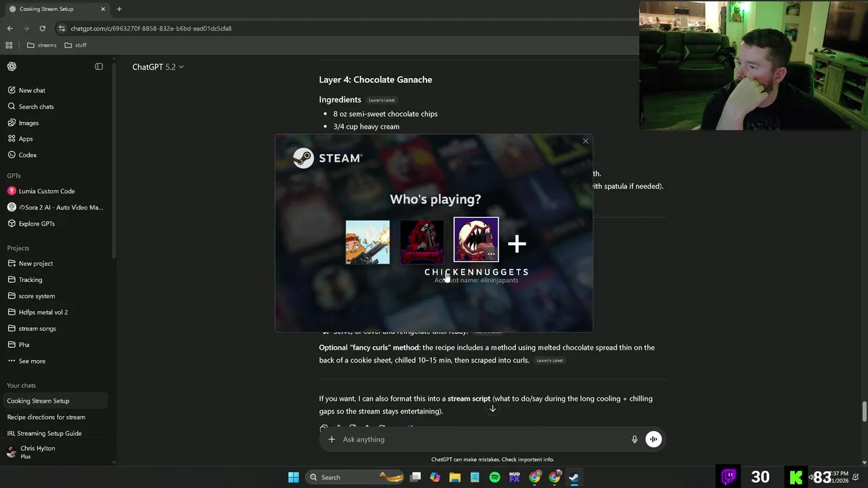868x488 pixels.
Task: Choose the CHICKENNUGGETS Steam account avatar
Action: point(476,240)
